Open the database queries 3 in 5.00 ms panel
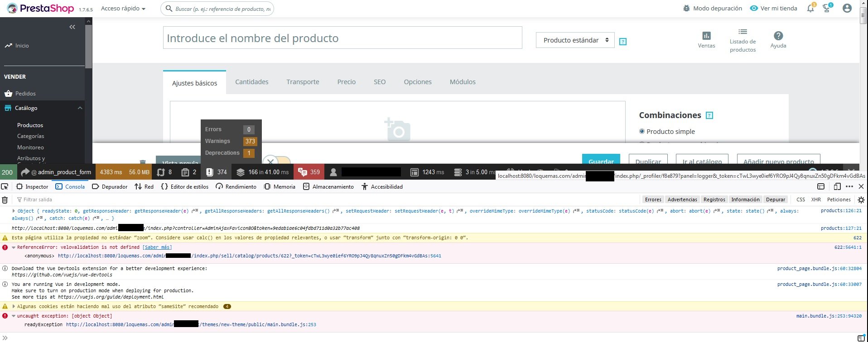This screenshot has height=342, width=868. [474, 172]
